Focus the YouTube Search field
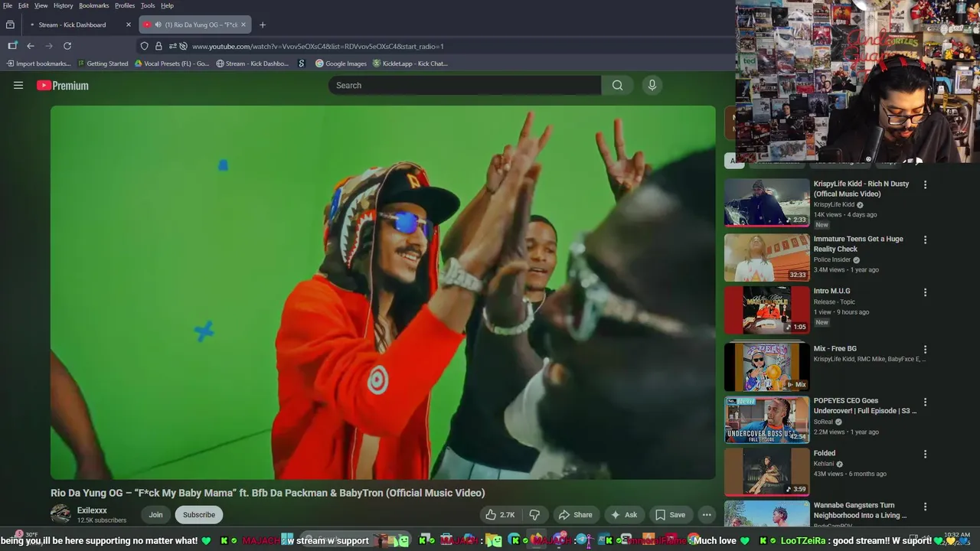Image resolution: width=980 pixels, height=551 pixels. (465, 86)
